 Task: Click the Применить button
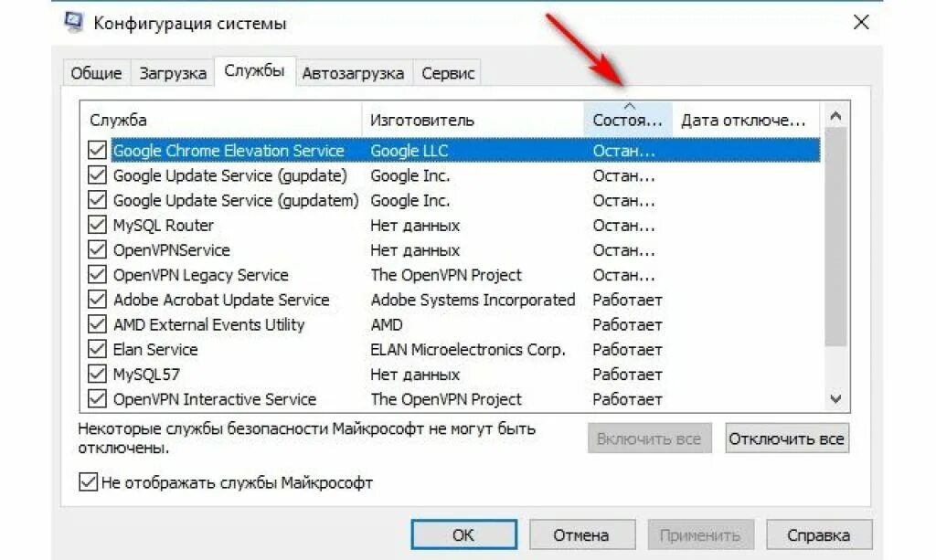pyautogui.click(x=700, y=535)
